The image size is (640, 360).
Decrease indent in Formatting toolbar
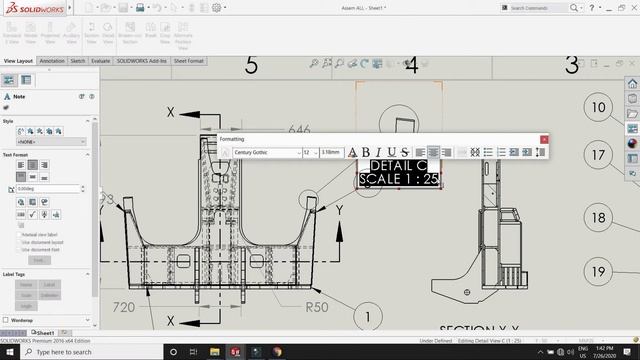[x=514, y=152]
